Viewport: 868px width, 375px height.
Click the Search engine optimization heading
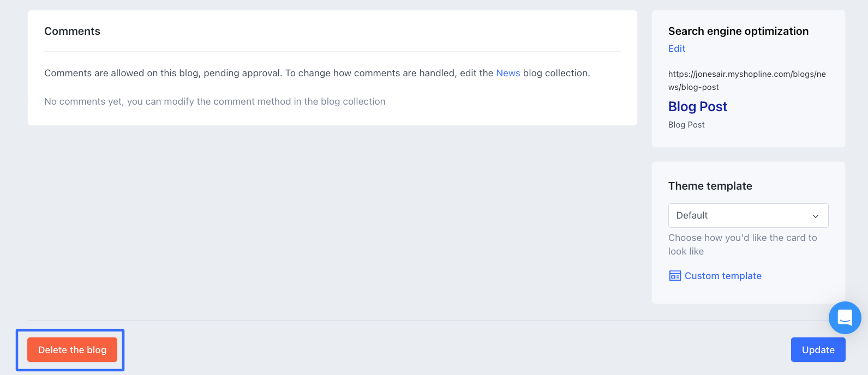pyautogui.click(x=738, y=31)
